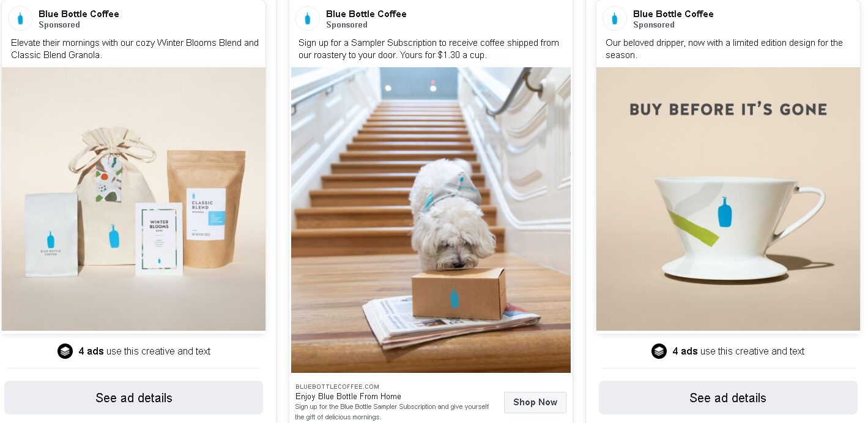Click stacked layers icon under dripper ad

pyautogui.click(x=659, y=351)
